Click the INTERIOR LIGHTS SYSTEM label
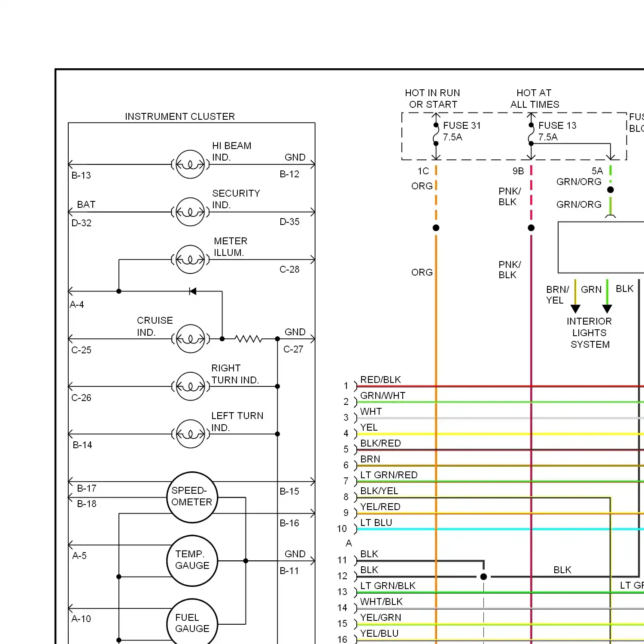 point(589,333)
